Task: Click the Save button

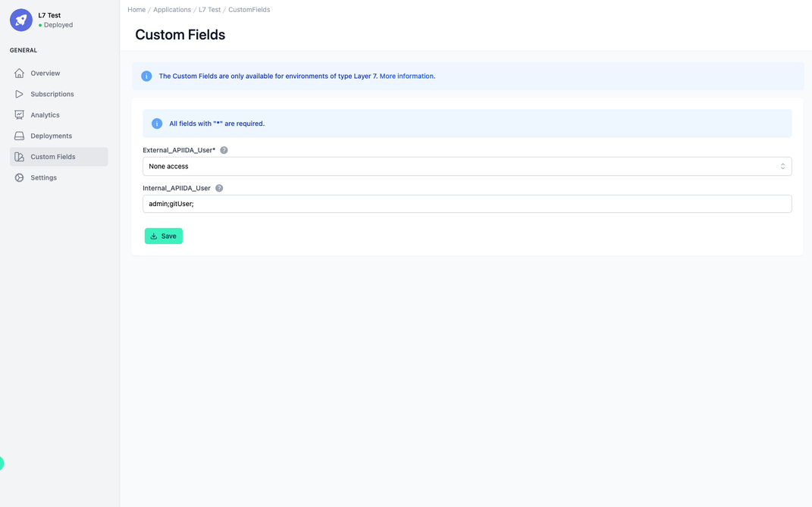Action: [x=164, y=236]
